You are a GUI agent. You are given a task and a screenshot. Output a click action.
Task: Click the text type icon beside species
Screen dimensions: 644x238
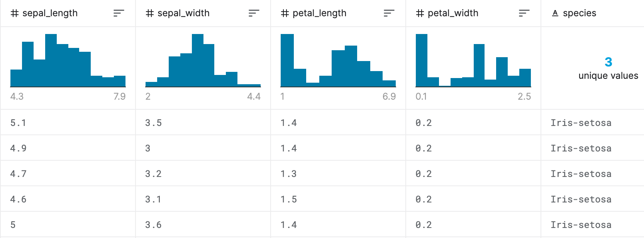point(555,14)
